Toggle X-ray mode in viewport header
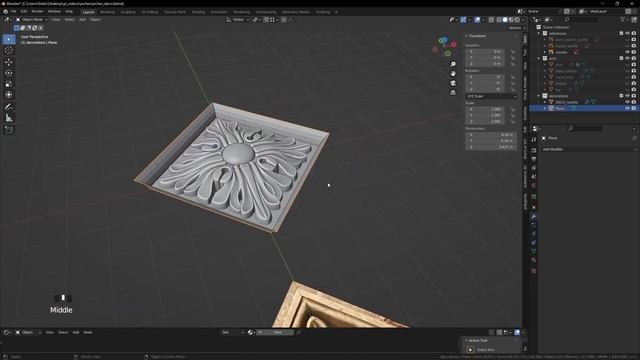 pyautogui.click(x=491, y=20)
